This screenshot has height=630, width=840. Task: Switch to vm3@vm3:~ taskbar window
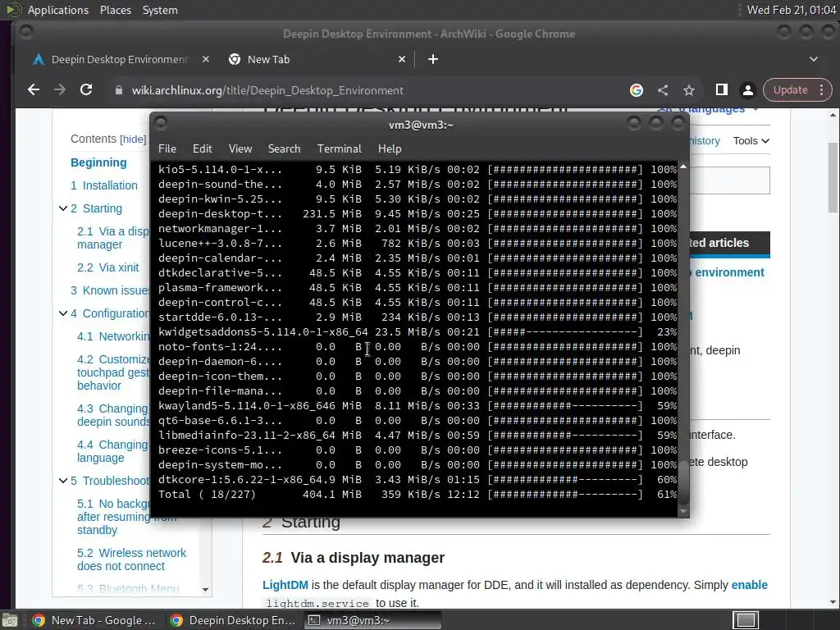coord(373,620)
